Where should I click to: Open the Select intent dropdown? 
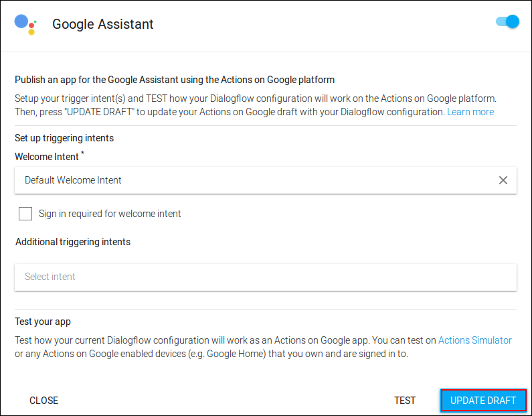pos(266,277)
